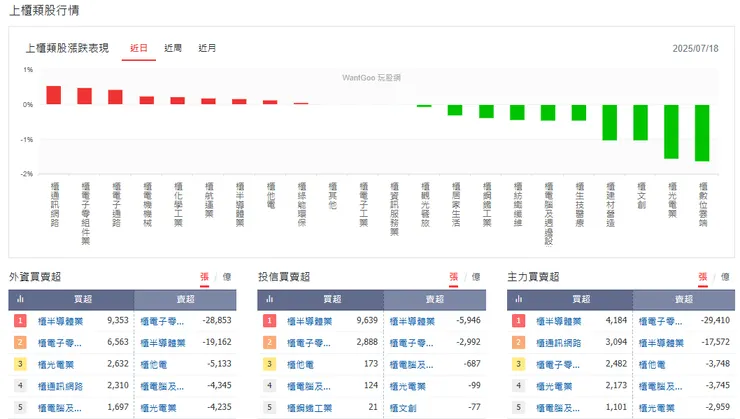Click 買超 header in 主力買賣超 table
Viewport: 740px width, 419px height.
pyautogui.click(x=581, y=299)
